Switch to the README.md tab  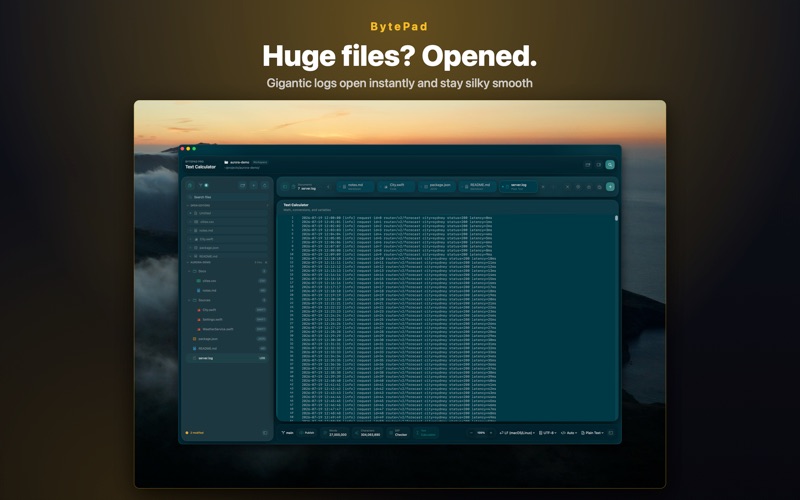point(478,187)
